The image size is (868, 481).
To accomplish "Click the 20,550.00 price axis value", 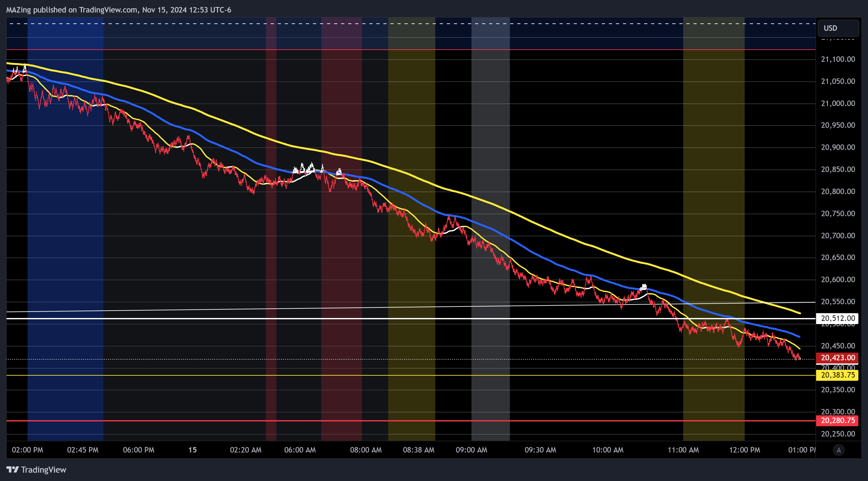I will coord(838,301).
